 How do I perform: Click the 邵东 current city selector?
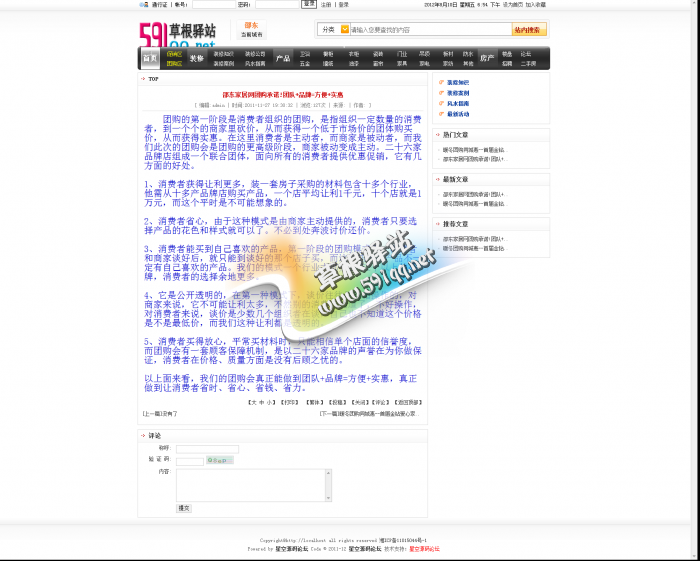(x=251, y=29)
